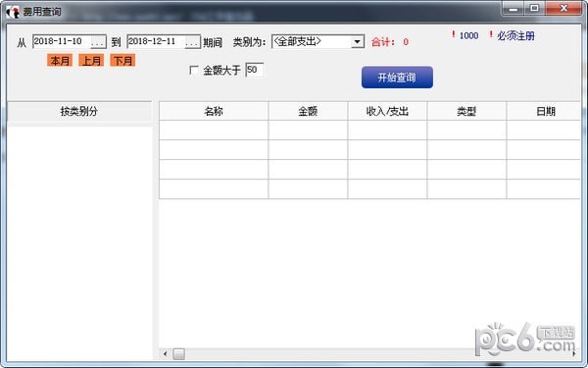Click the 合计 total label

tap(383, 42)
